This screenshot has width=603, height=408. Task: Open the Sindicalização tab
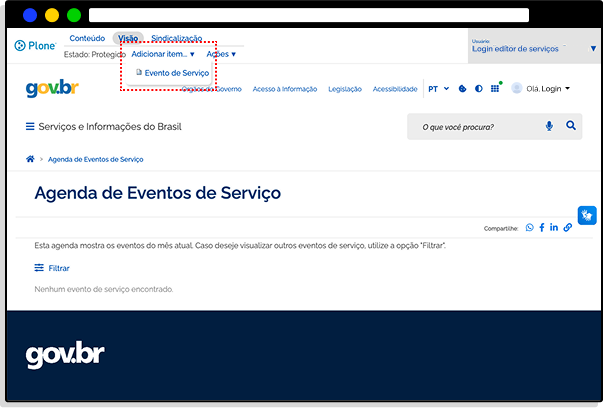(x=177, y=38)
